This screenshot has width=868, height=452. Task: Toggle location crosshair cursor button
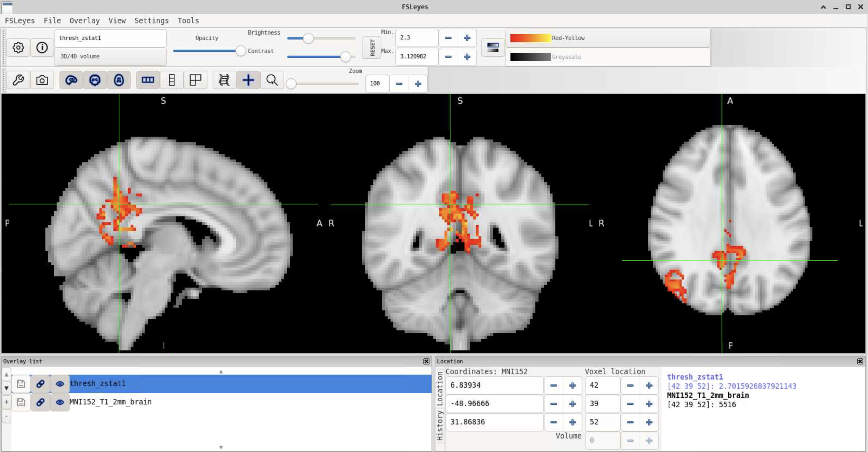[x=248, y=80]
